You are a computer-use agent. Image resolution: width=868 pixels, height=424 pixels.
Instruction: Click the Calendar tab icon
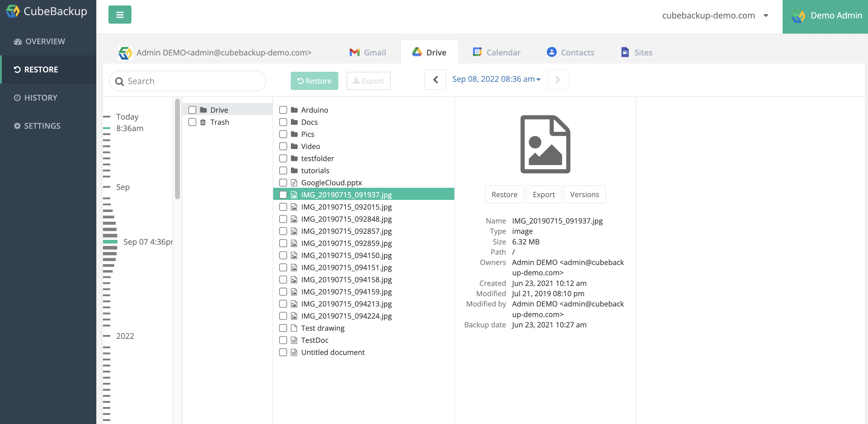(x=477, y=52)
